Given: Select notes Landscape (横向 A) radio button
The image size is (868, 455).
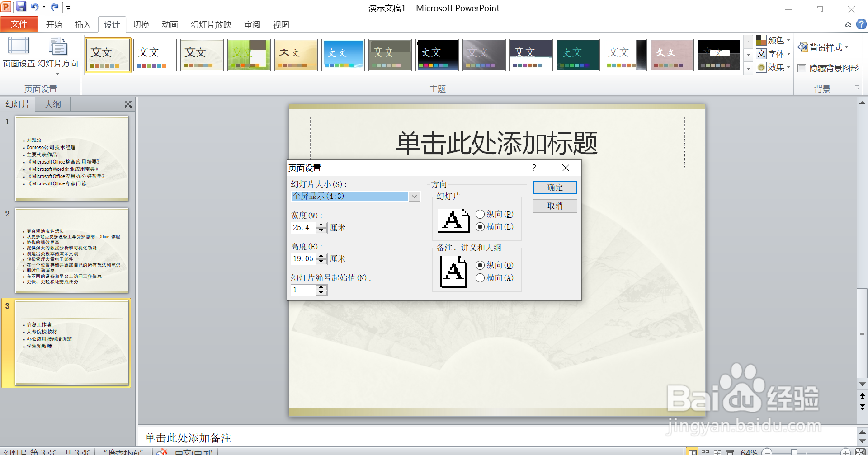Looking at the screenshot, I should coord(480,278).
